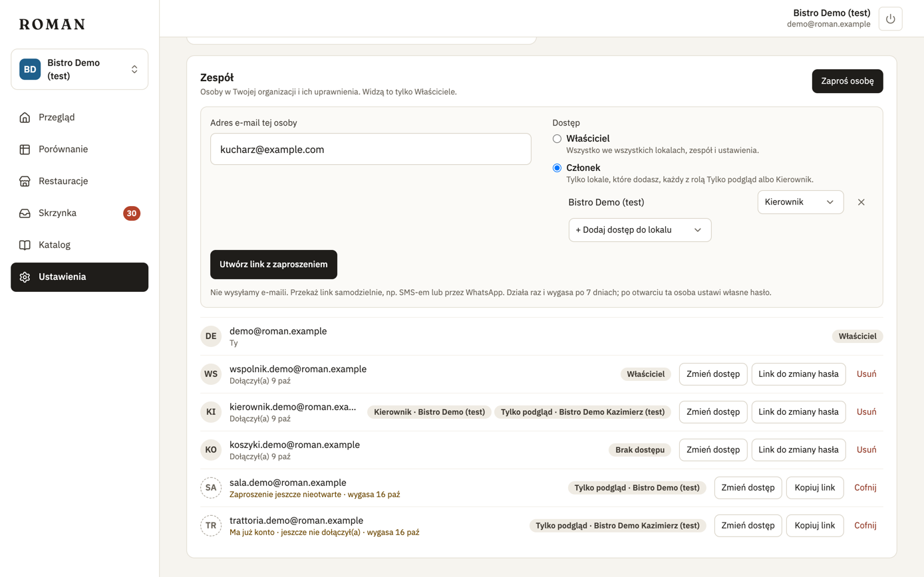Click the BD organization avatar

30,69
